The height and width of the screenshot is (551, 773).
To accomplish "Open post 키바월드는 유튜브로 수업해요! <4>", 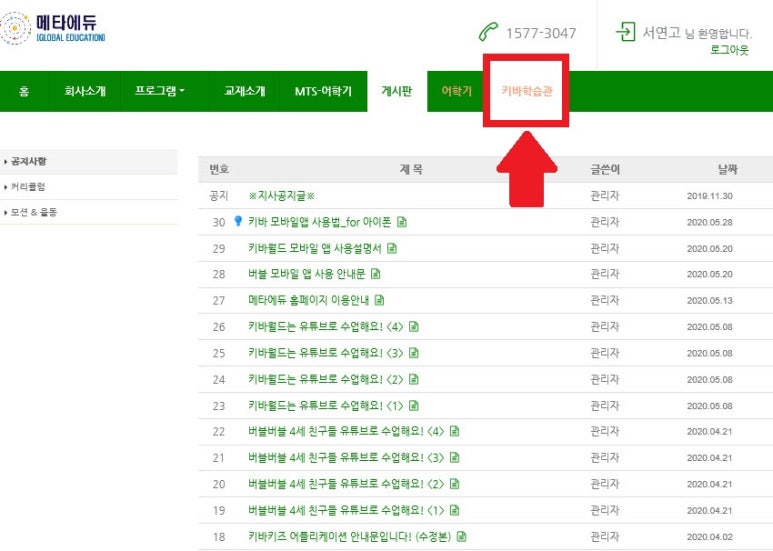I will [326, 326].
